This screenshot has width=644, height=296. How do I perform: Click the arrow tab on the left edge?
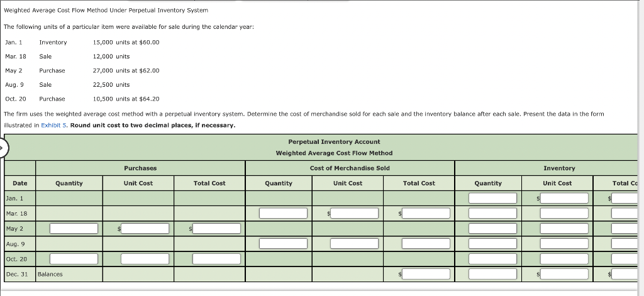click(x=3, y=148)
